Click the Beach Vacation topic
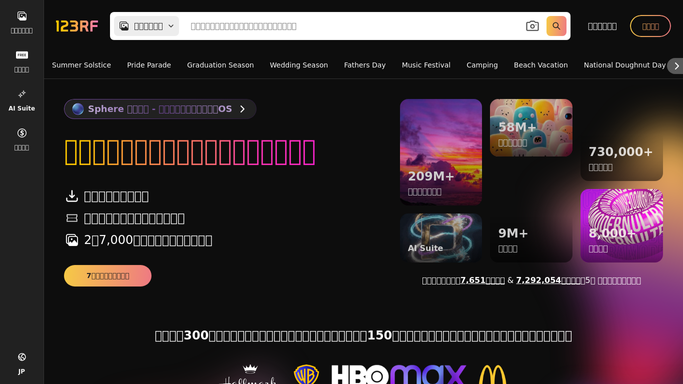The width and height of the screenshot is (683, 384). 541,65
